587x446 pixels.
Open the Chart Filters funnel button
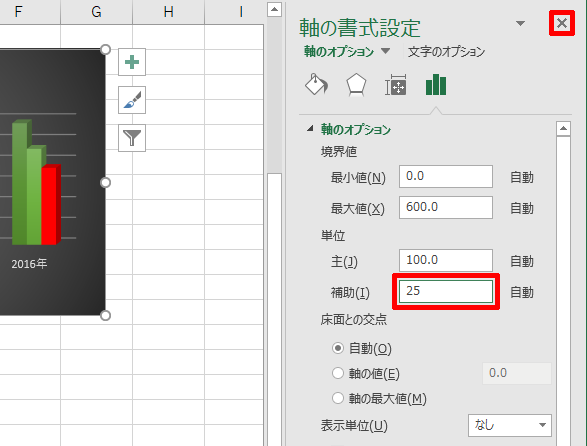(x=132, y=138)
